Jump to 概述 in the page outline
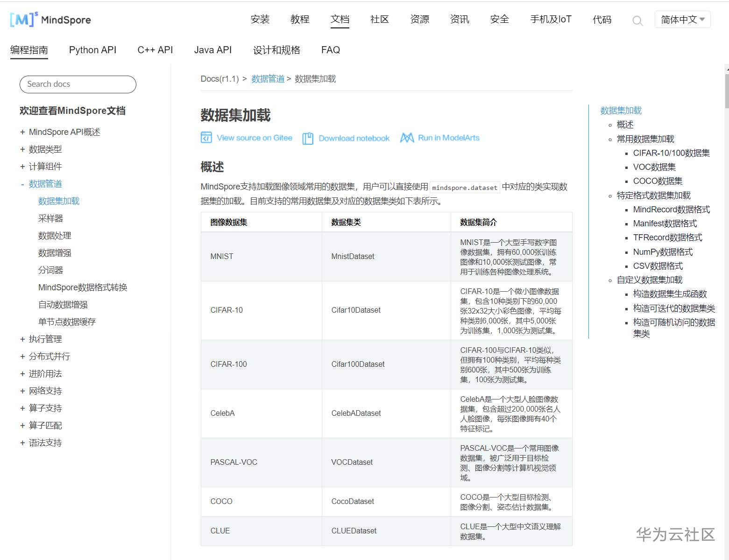 [625, 125]
